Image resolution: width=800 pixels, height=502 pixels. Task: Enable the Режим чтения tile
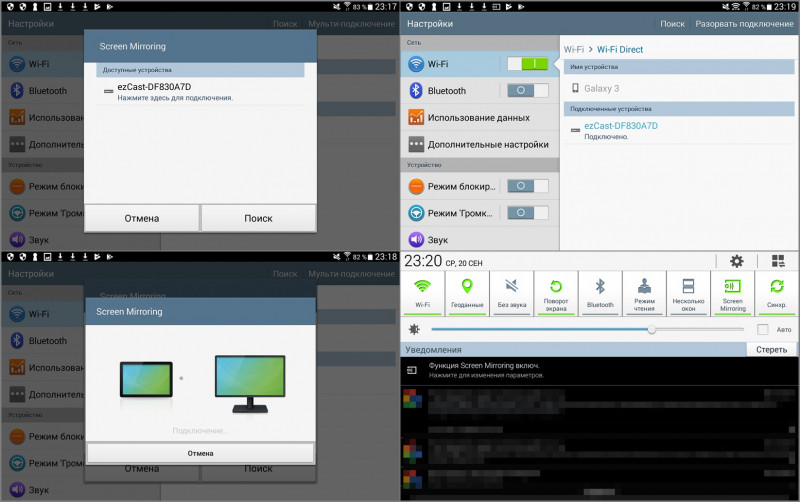click(644, 292)
